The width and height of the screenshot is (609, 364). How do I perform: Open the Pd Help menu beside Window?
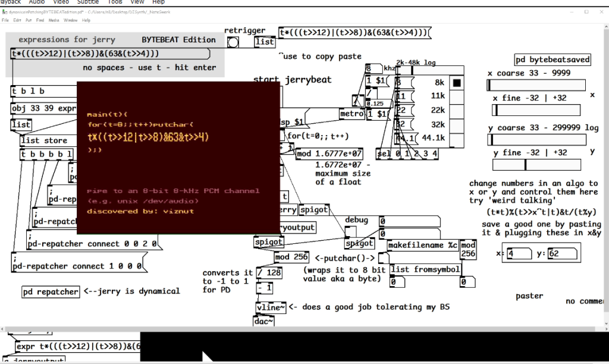[x=86, y=20]
